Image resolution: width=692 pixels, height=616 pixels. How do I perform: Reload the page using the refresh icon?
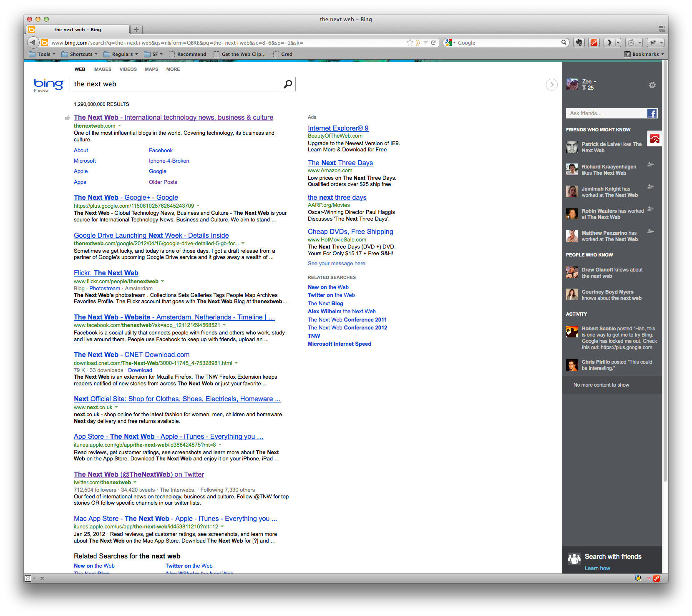[x=433, y=43]
